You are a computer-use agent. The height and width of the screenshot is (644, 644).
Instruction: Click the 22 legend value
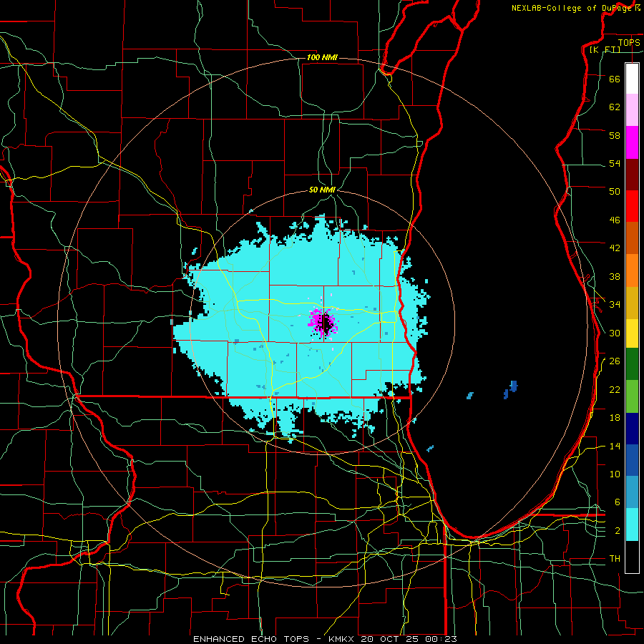615,389
